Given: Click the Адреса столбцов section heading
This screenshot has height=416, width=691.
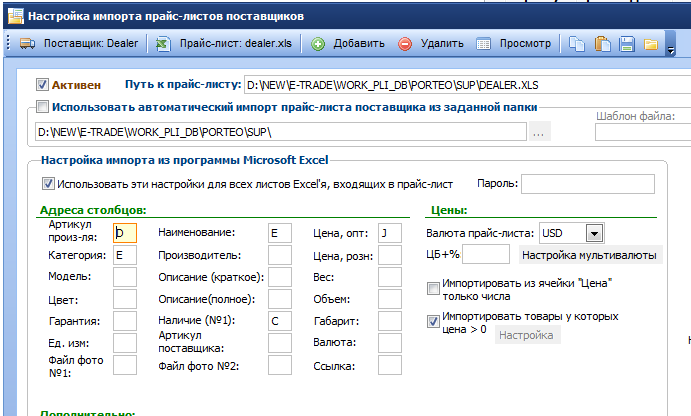Looking at the screenshot, I should point(93,210).
